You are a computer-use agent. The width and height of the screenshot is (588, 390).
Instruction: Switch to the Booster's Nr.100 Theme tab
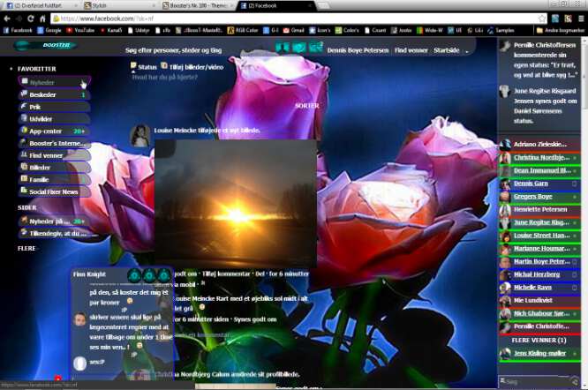[197, 5]
